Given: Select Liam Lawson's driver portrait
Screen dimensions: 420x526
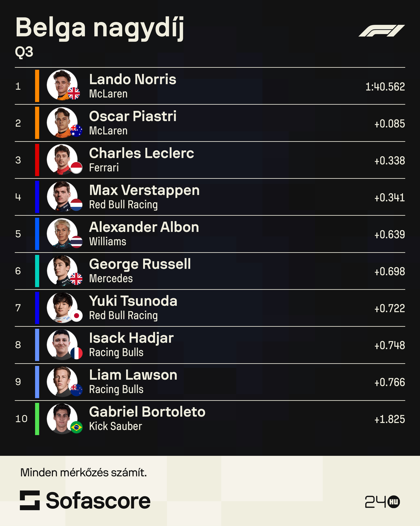Looking at the screenshot, I should [62, 382].
